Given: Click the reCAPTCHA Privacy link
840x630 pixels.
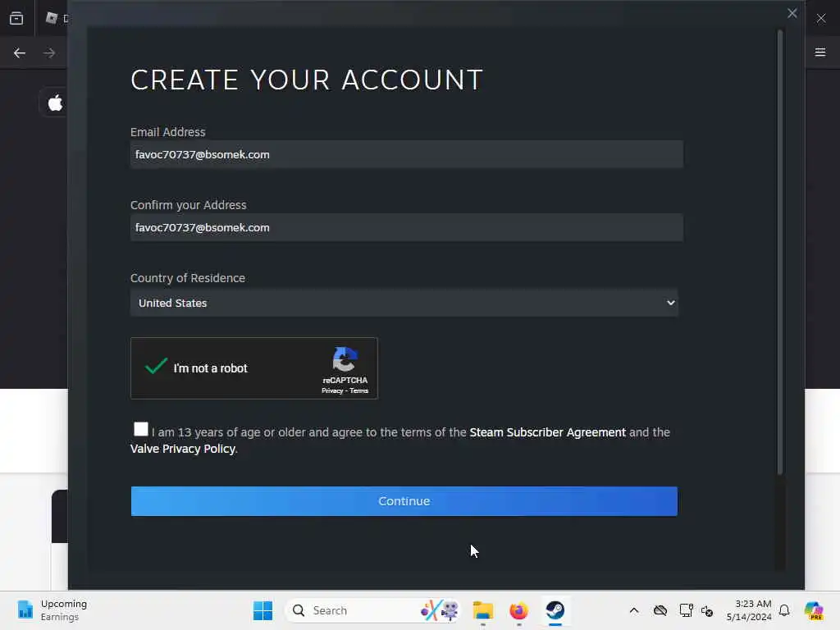Looking at the screenshot, I should click(x=332, y=391).
